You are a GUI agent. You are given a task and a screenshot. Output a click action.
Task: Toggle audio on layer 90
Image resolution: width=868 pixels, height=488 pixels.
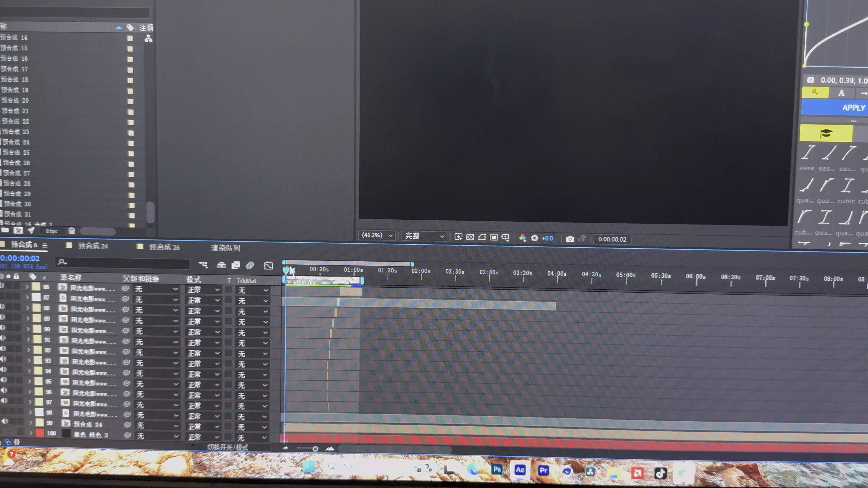(3, 328)
